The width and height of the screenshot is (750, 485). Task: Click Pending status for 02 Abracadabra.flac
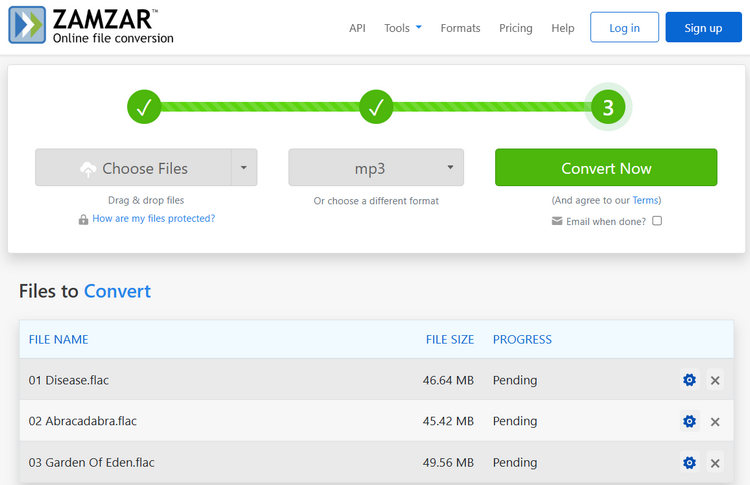pyautogui.click(x=515, y=422)
